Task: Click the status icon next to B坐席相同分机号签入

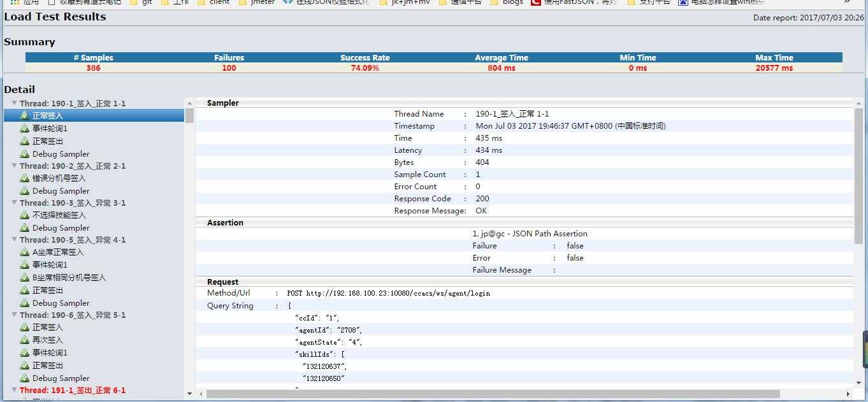Action: [25, 278]
